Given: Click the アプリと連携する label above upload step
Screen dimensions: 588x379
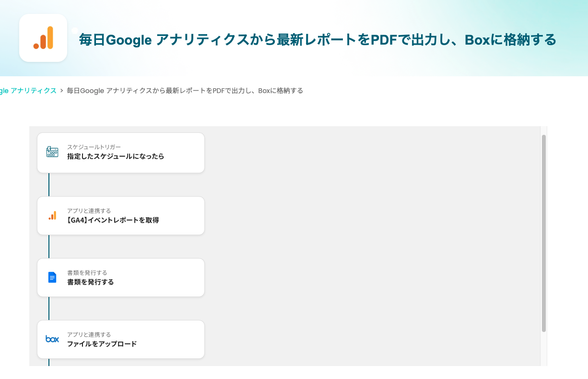Looking at the screenshot, I should coord(89,334).
